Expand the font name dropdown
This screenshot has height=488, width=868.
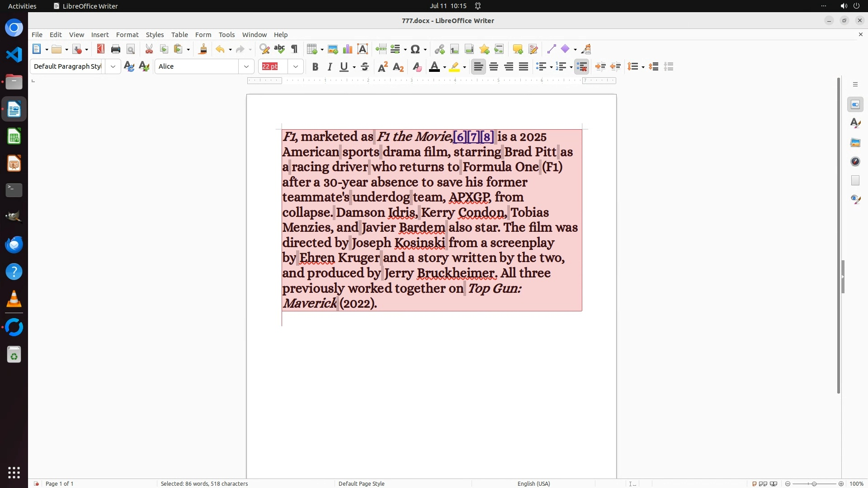click(x=246, y=67)
